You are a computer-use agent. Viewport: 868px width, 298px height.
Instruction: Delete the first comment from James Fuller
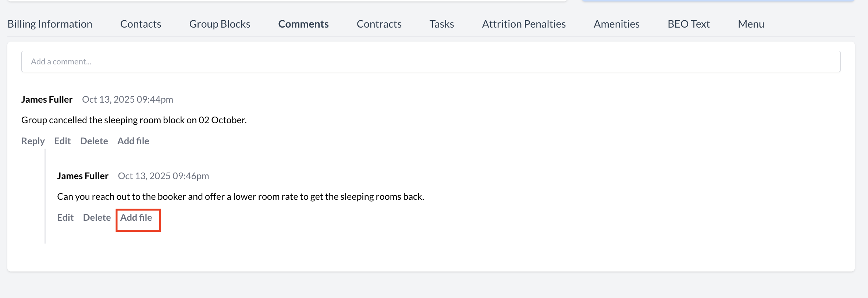point(94,141)
